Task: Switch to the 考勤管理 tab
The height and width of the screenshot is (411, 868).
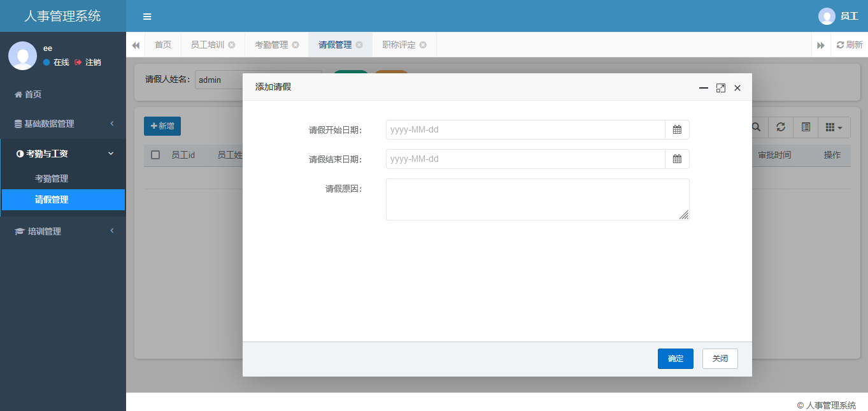Action: pyautogui.click(x=271, y=45)
